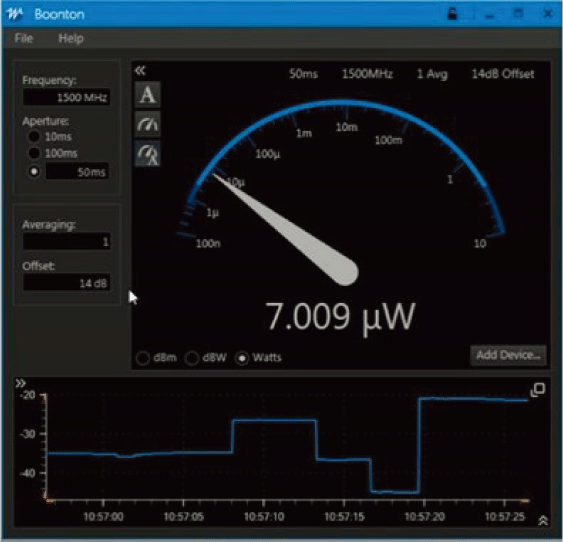Viewport: 563px width, 542px height.
Task: Select the analog gauge display mode icon
Action: pyautogui.click(x=148, y=124)
